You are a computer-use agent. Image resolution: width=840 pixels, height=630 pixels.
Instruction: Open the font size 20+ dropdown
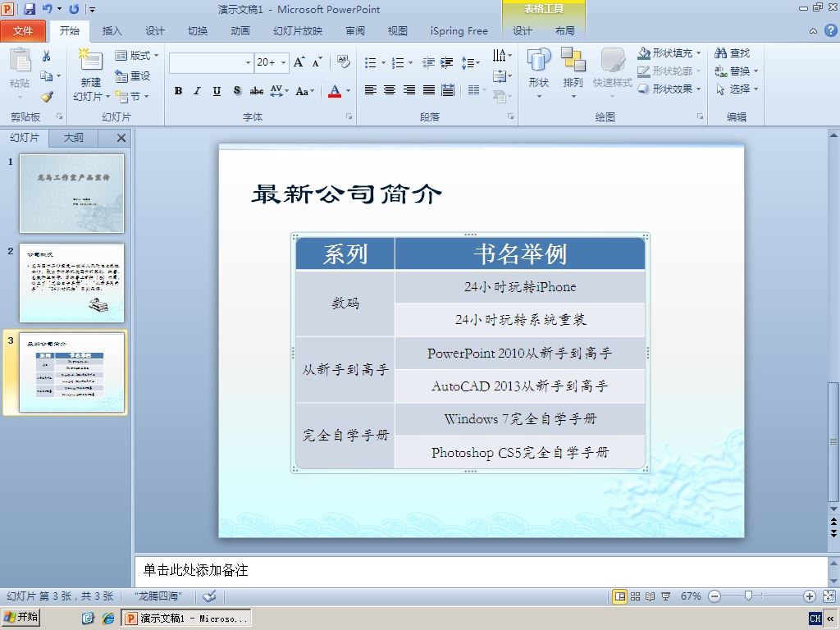point(283,62)
